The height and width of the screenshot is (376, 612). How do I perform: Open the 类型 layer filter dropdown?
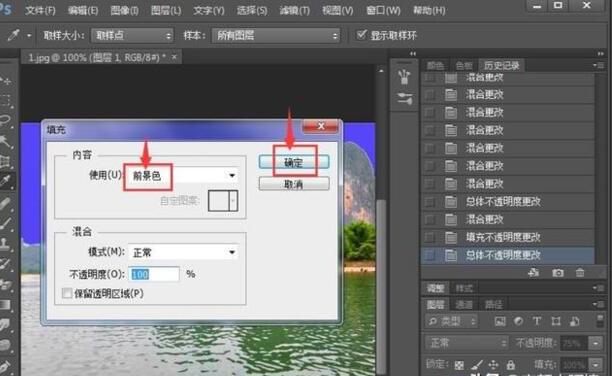coord(452,321)
